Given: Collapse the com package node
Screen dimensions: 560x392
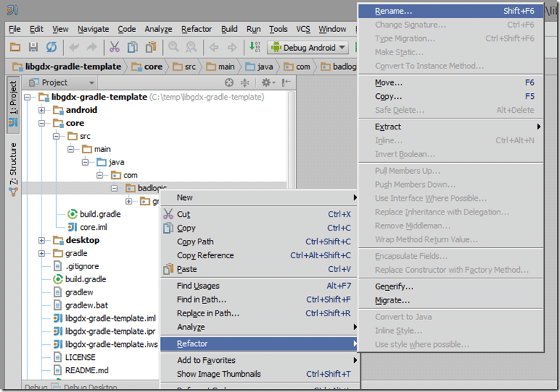Looking at the screenshot, I should pos(100,175).
